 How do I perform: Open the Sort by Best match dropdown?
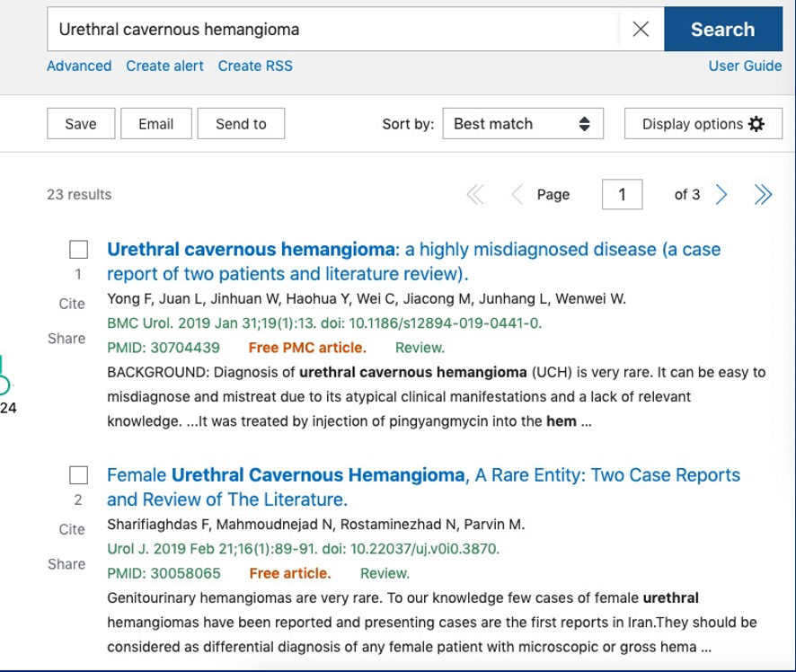523,123
